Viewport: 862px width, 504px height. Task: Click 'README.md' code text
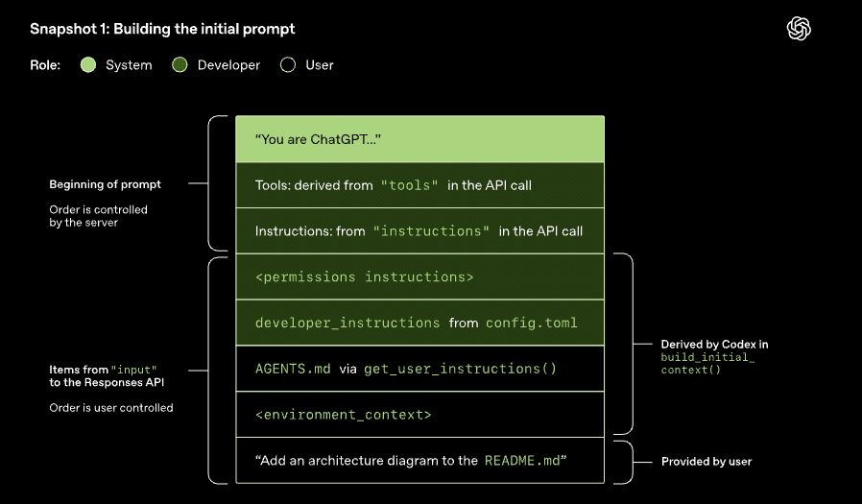pyautogui.click(x=522, y=461)
